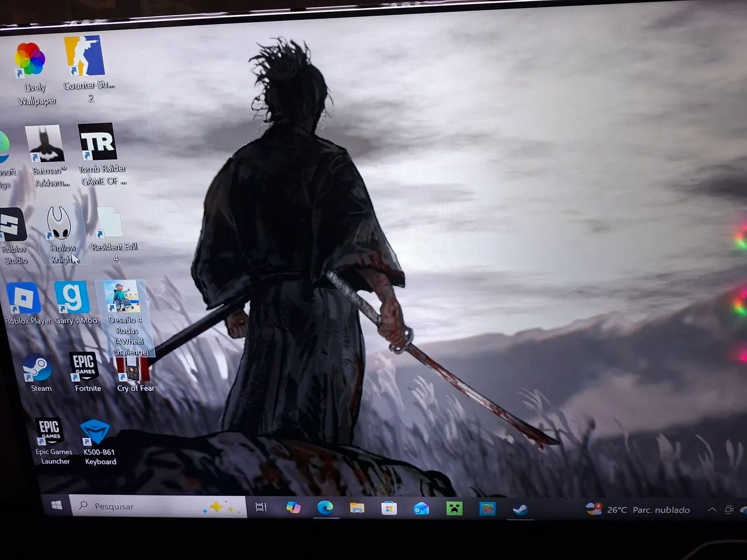Select the Tomb Raider GAME OF shortcut

[x=100, y=153]
